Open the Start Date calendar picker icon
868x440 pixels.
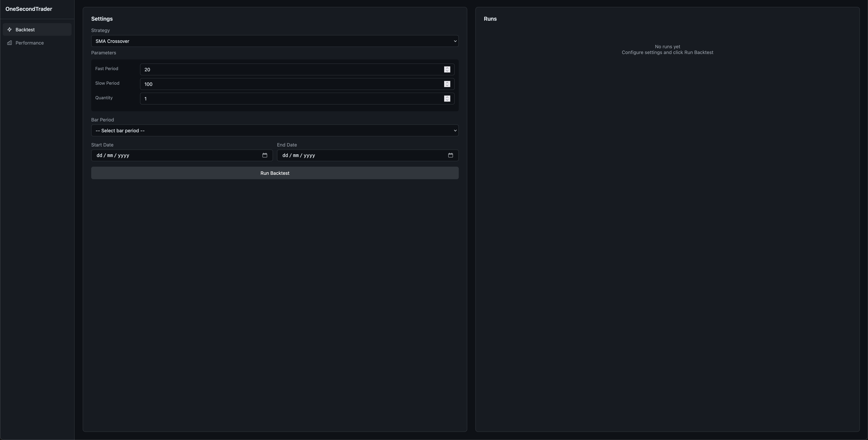(x=264, y=155)
